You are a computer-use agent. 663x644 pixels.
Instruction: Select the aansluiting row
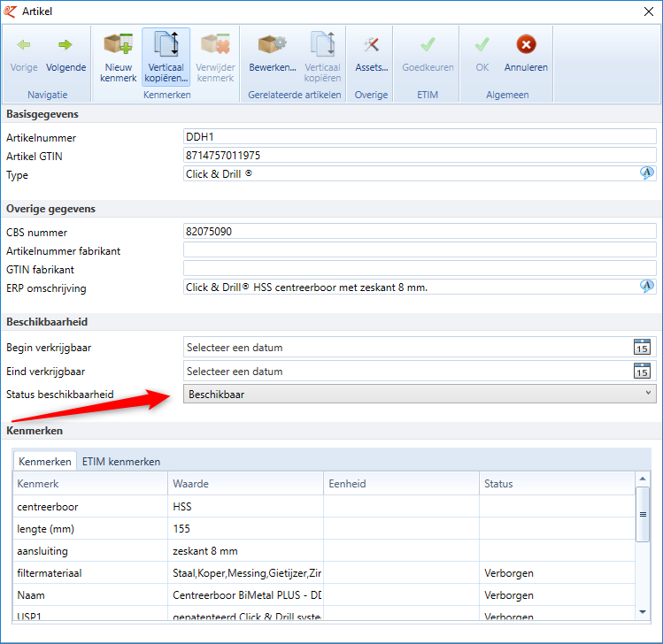pyautogui.click(x=324, y=550)
